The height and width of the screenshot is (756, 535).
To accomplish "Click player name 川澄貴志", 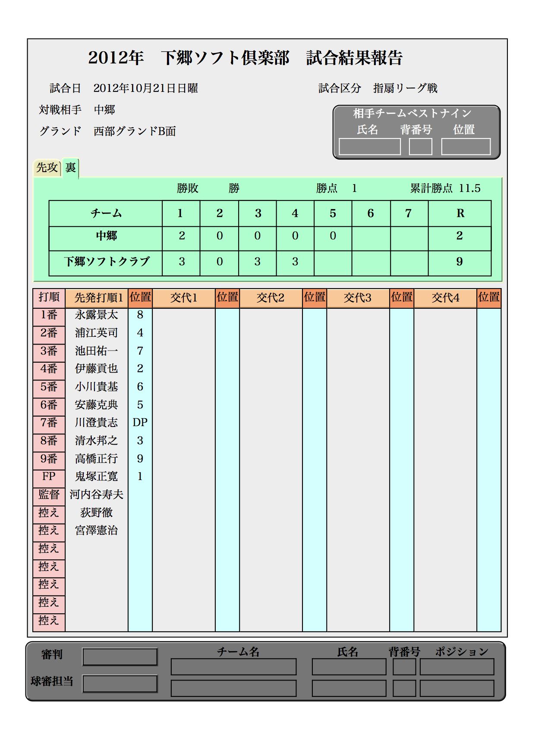I will 97,423.
